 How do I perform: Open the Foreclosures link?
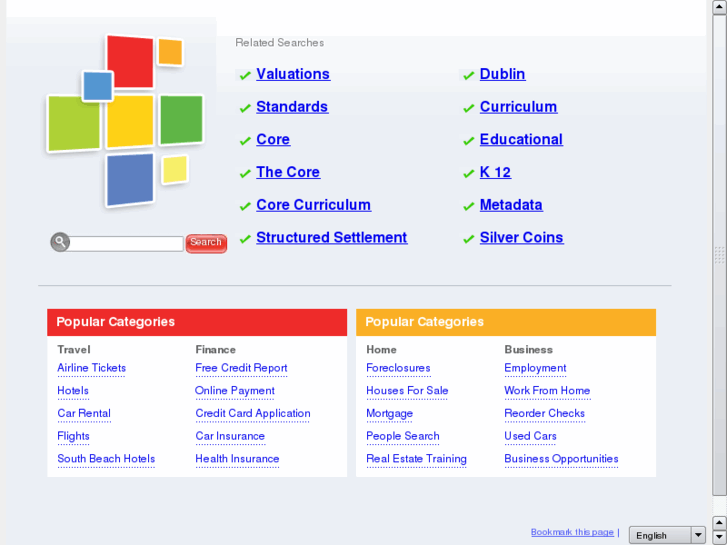point(398,368)
